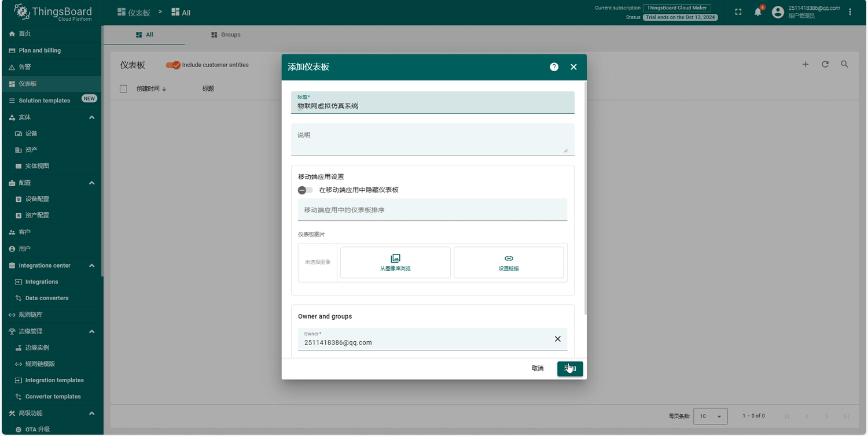Screen dimensions: 868x436
Task: Open Solution templates in sidebar
Action: coord(44,101)
